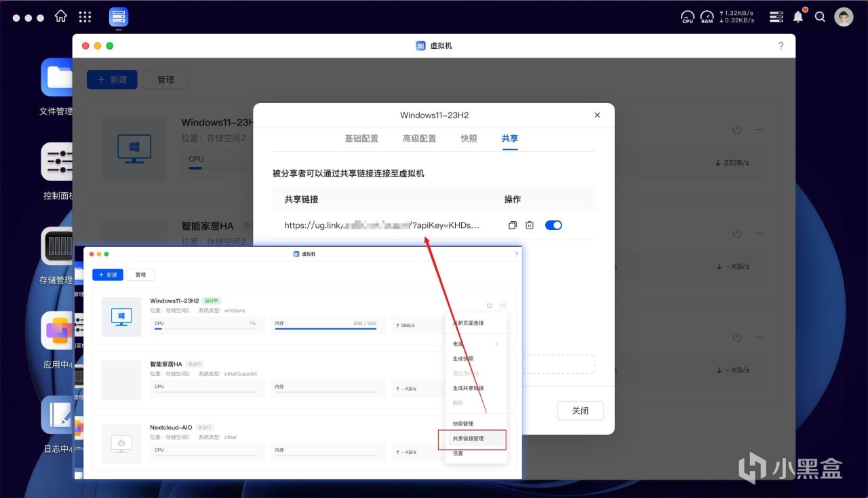Switch to the 高级配置 tab
Image resolution: width=868 pixels, height=498 pixels.
[x=420, y=138]
